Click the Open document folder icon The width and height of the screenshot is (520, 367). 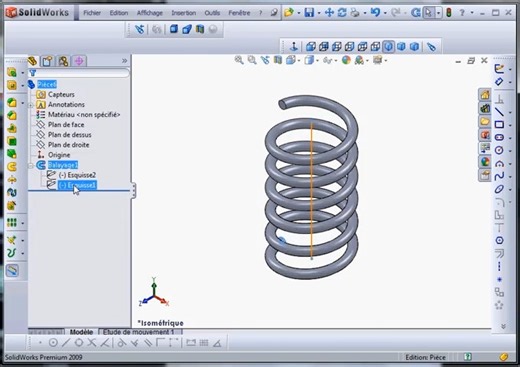[x=289, y=13]
